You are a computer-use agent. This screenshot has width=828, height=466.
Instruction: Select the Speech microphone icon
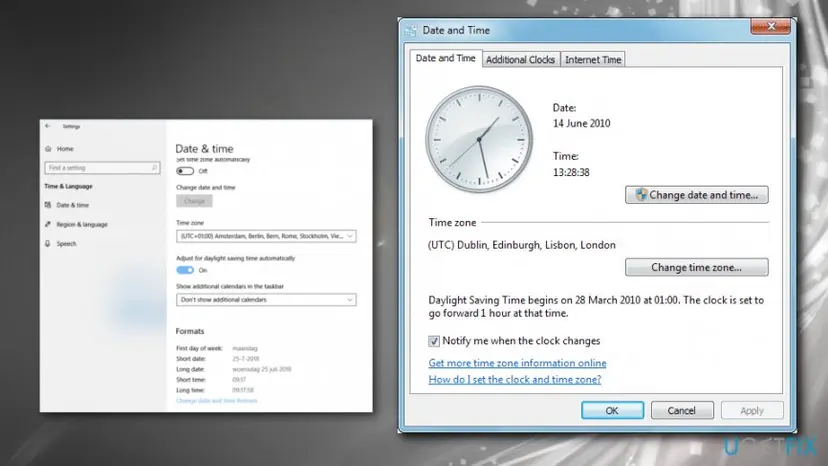tap(48, 244)
